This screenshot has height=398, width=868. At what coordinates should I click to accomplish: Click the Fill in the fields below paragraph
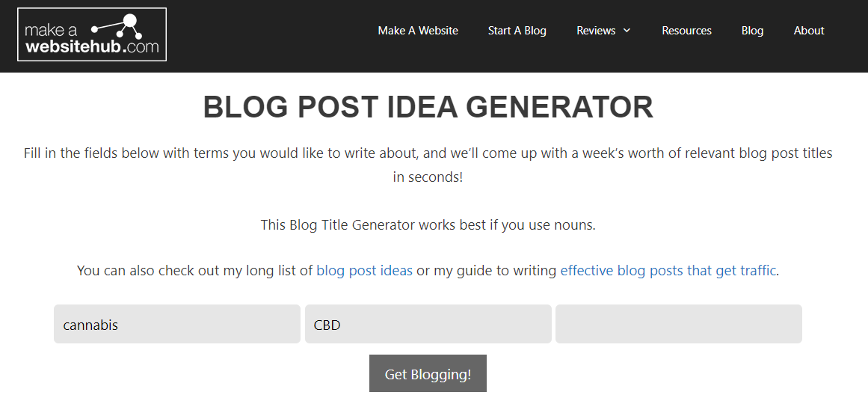(x=428, y=165)
